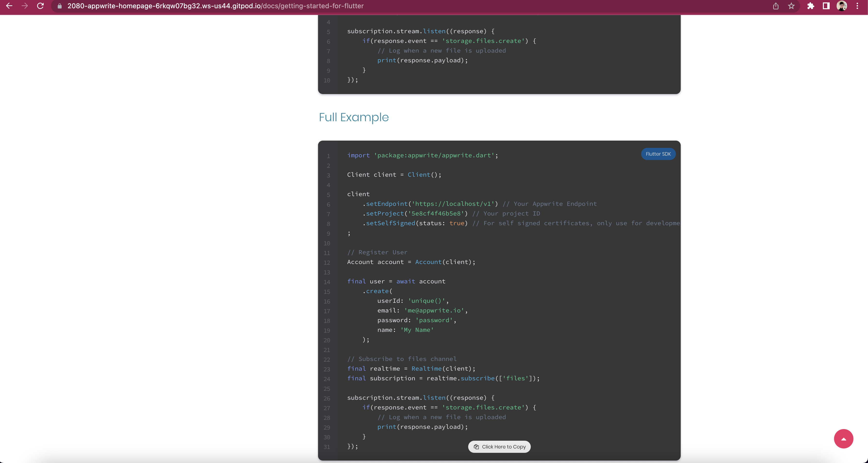Open the user profile avatar
This screenshot has width=868, height=463.
[842, 6]
